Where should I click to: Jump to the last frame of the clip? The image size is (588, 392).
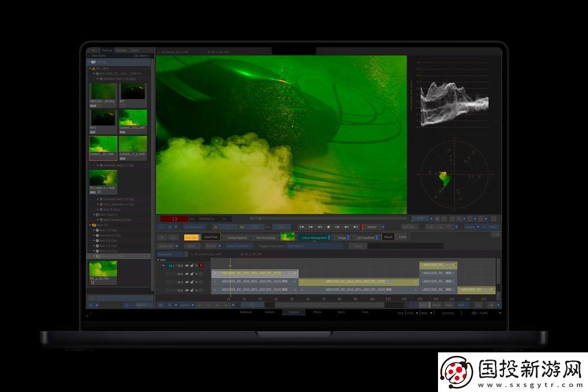coord(355,227)
